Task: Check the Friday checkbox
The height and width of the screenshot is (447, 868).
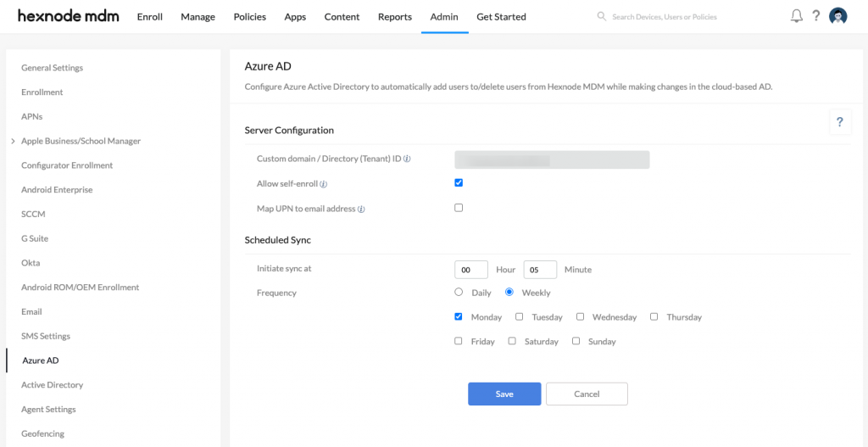Action: point(459,341)
